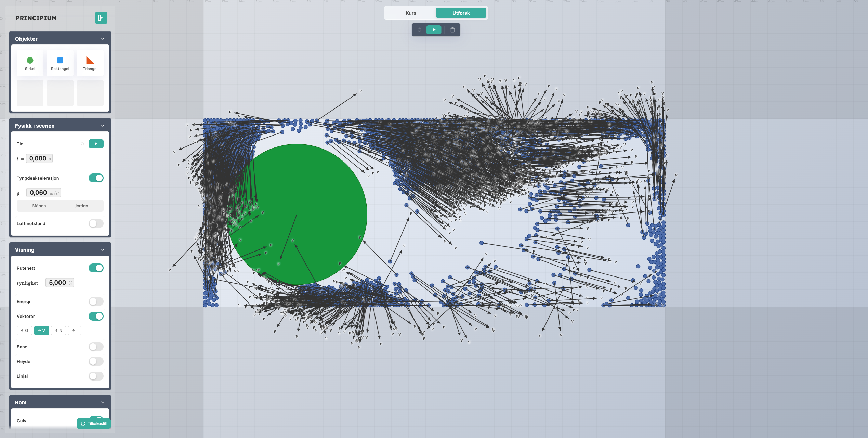The width and height of the screenshot is (868, 438).
Task: Turn on the Energi toggle
Action: [96, 301]
